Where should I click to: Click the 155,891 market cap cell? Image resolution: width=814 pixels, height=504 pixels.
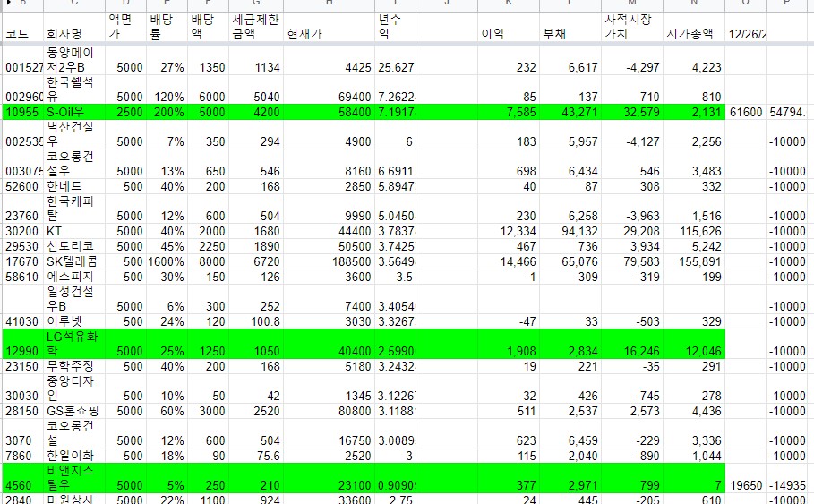point(694,261)
